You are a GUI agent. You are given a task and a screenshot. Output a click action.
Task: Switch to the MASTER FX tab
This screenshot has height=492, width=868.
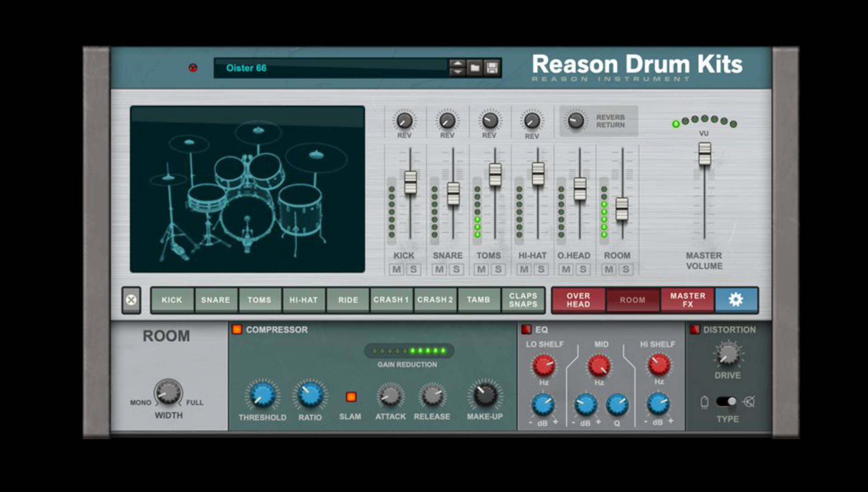687,300
